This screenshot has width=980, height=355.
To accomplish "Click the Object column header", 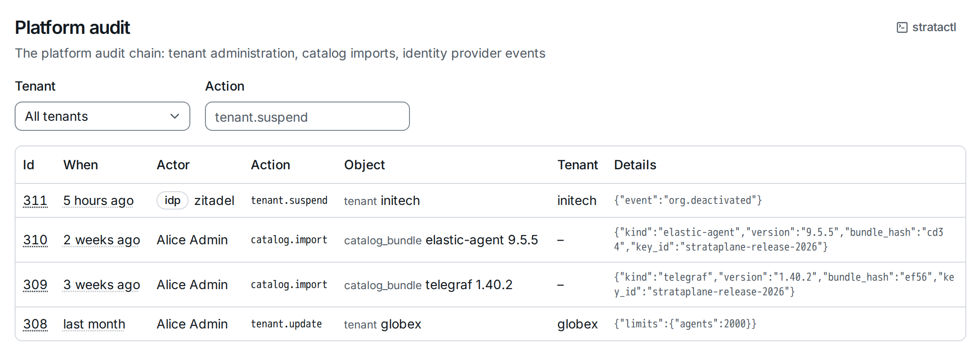I will pos(364,165).
